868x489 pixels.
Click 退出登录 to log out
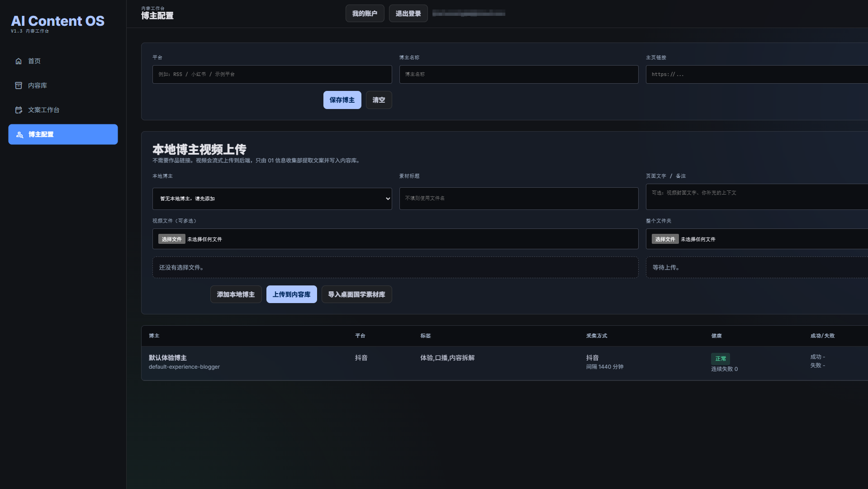tap(408, 14)
